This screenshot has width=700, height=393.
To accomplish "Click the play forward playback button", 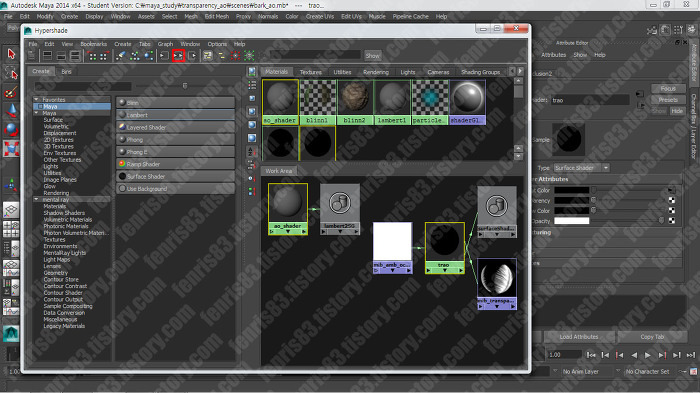I will click(648, 355).
